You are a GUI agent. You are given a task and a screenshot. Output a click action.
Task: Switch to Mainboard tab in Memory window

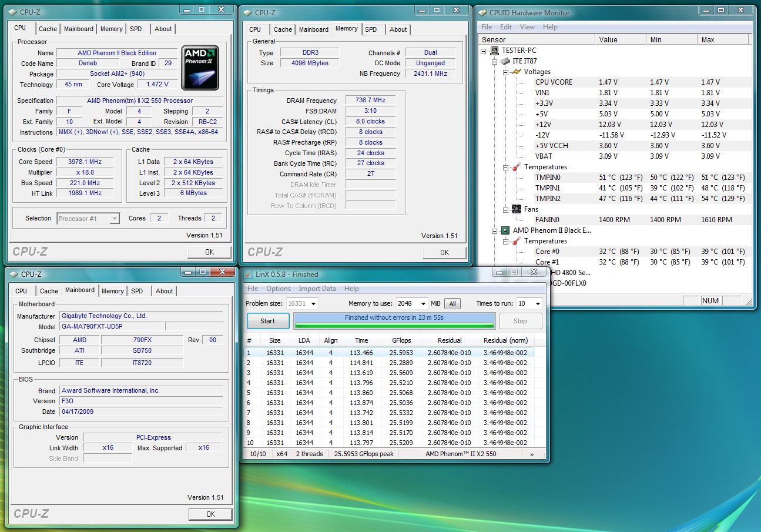[314, 29]
